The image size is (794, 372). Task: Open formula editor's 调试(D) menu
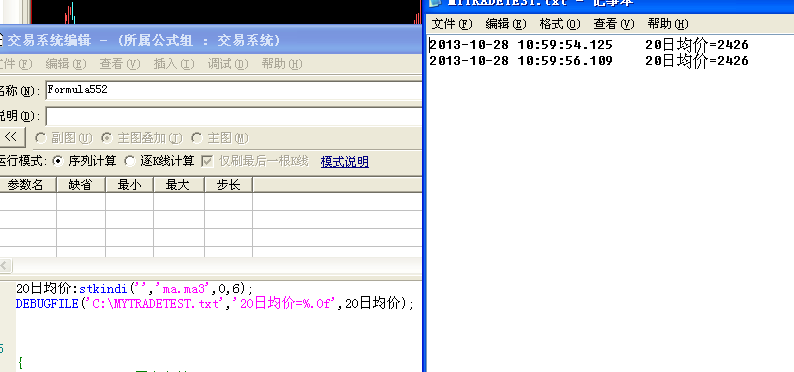[x=228, y=64]
